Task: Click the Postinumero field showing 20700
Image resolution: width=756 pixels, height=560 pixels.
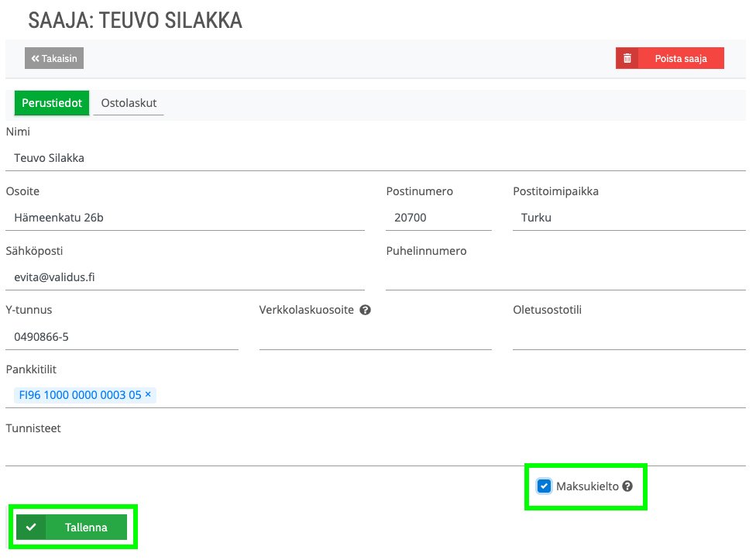Action: (x=438, y=218)
